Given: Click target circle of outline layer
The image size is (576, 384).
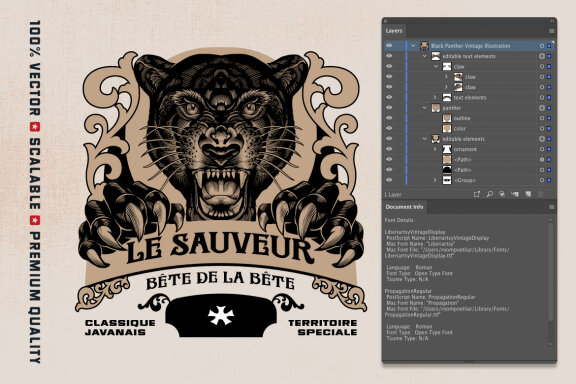Looking at the screenshot, I should point(541,118).
